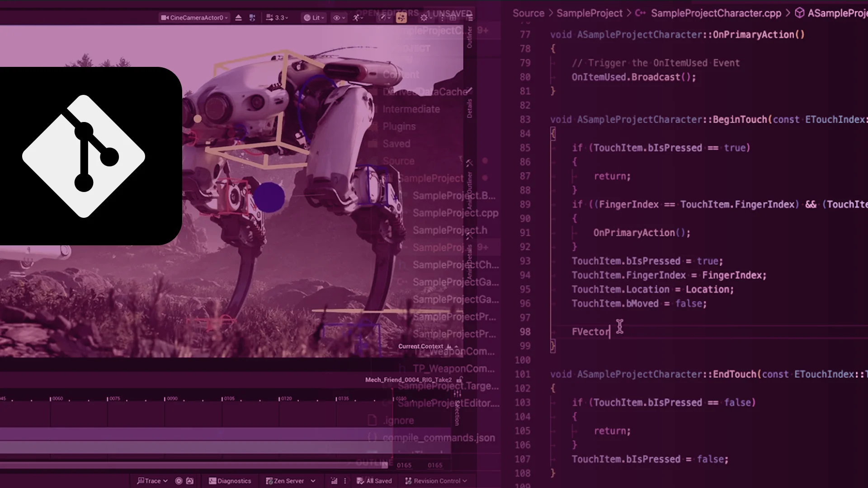This screenshot has width=868, height=488.
Task: Toggle the Current Context display
Action: 420,346
